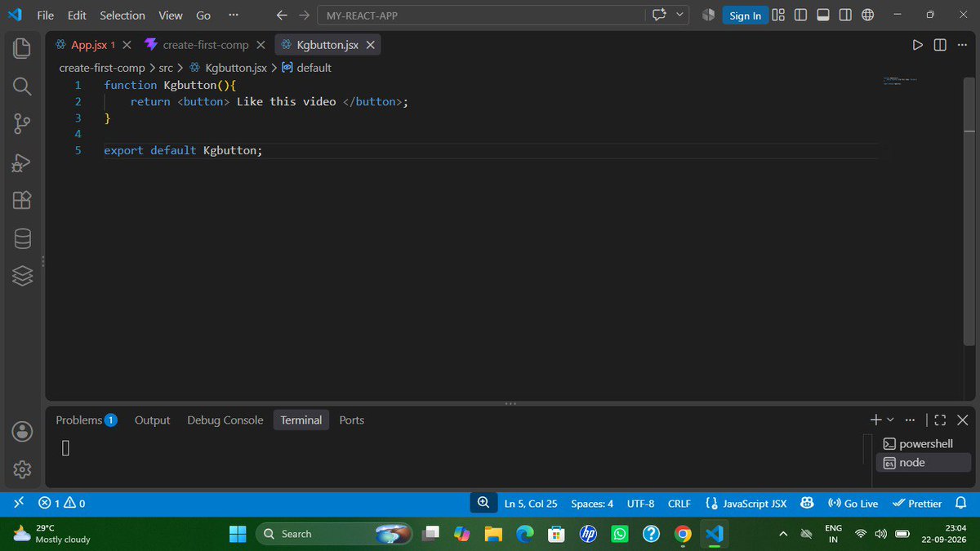Open the Extensions view
Viewport: 980px width, 551px height.
click(22, 200)
